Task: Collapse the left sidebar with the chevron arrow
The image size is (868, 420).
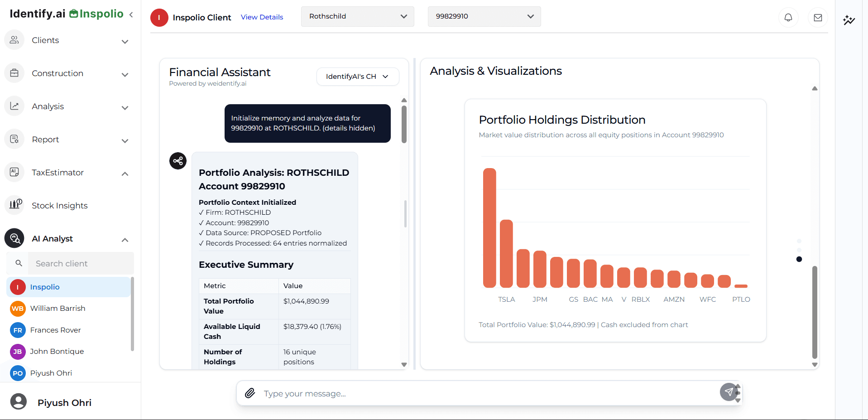Action: pyautogui.click(x=131, y=14)
